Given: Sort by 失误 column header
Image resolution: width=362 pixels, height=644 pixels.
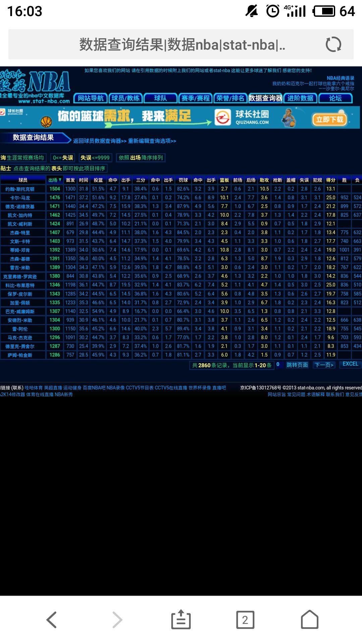Looking at the screenshot, I should (304, 180).
